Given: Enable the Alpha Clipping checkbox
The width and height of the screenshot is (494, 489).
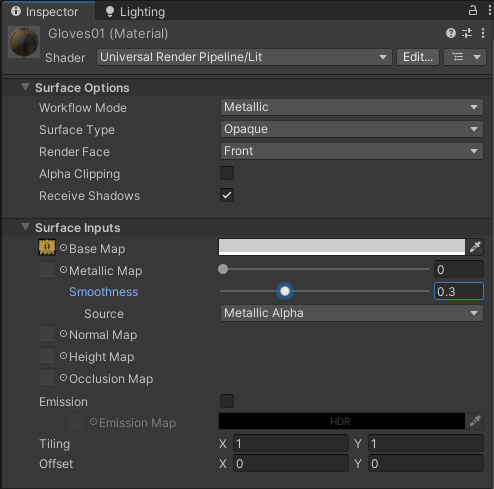Looking at the screenshot, I should click(227, 173).
